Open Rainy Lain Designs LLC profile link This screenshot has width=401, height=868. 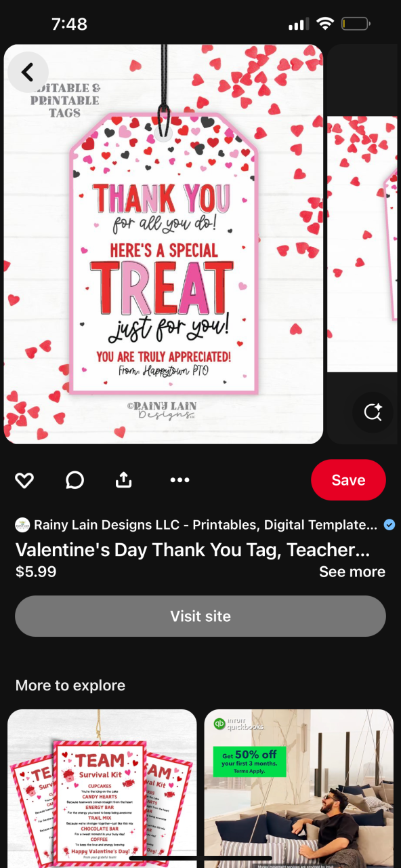point(206,525)
